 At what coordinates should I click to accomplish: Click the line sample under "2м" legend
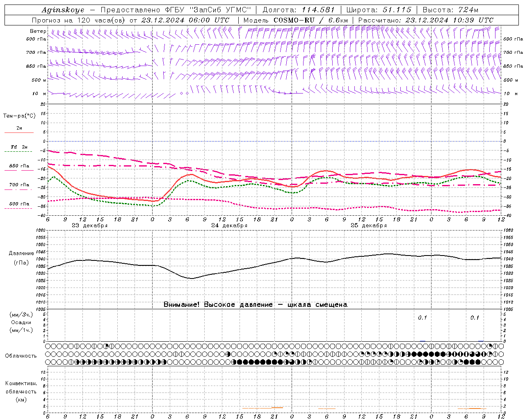[x=19, y=133]
